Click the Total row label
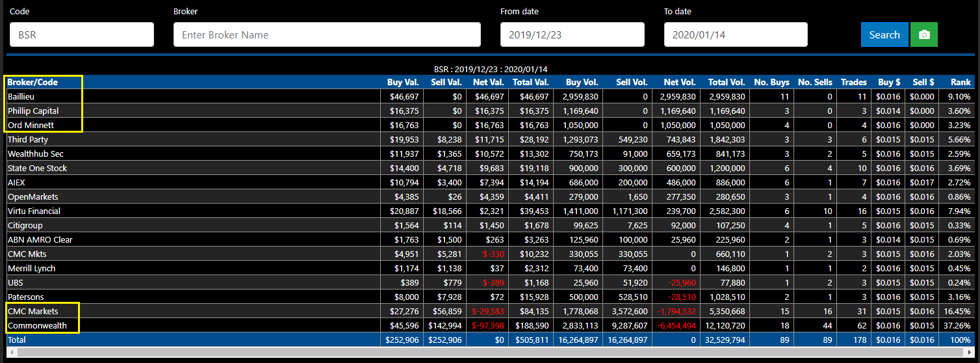980x363 pixels. pos(17,340)
